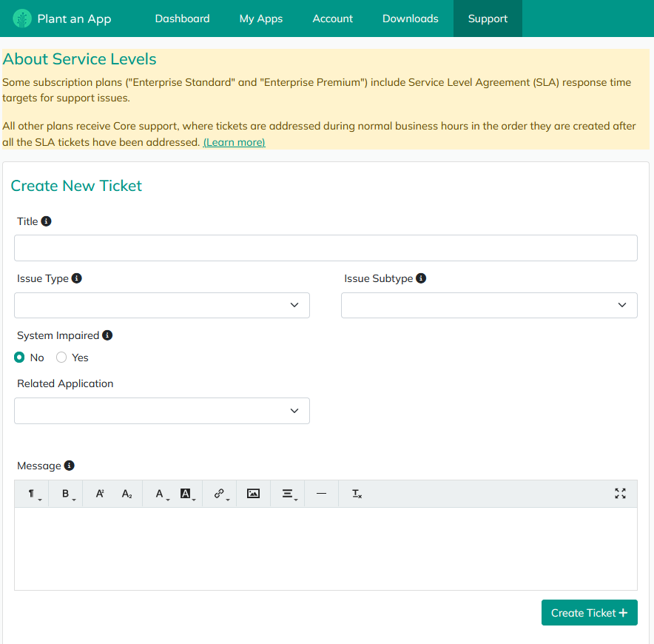Open the Downloads menu item
Image resolution: width=654 pixels, height=644 pixels.
point(410,19)
